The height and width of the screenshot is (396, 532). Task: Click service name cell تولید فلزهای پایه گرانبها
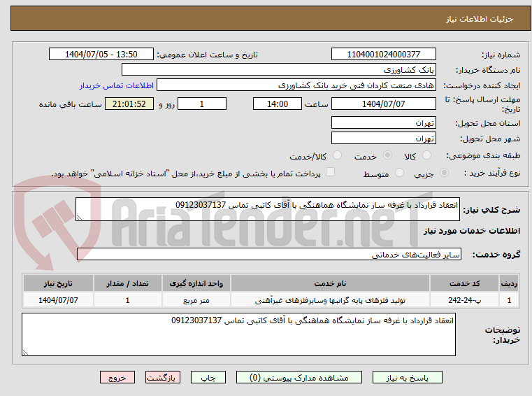point(330,300)
